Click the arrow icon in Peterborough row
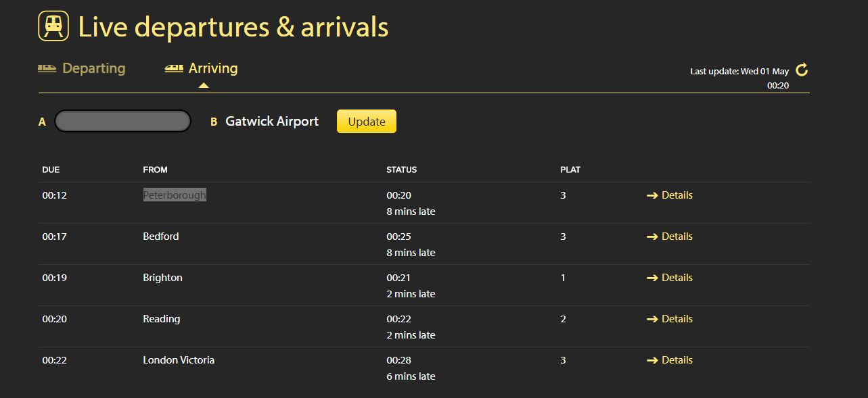Viewport: 868px width, 398px height. coord(652,195)
